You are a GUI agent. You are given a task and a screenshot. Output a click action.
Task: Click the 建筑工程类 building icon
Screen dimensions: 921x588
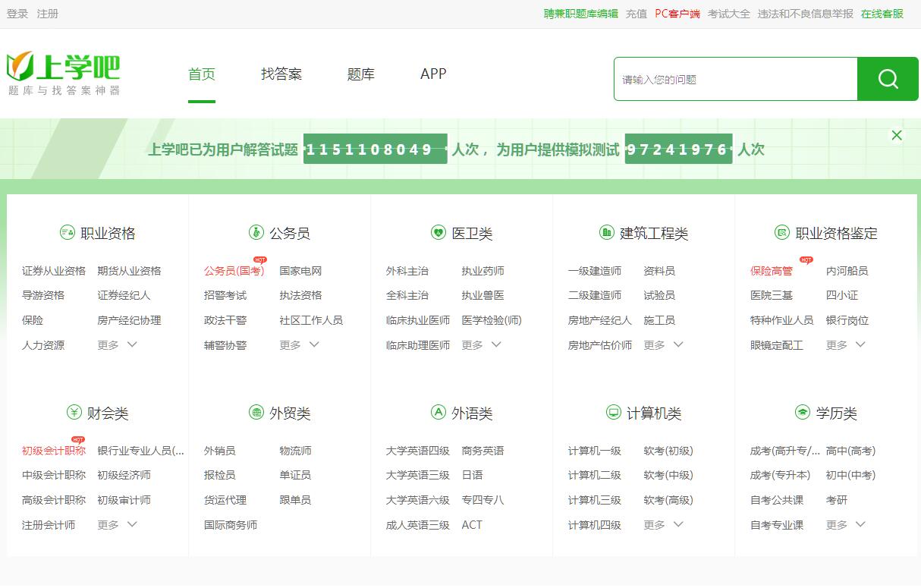point(606,233)
